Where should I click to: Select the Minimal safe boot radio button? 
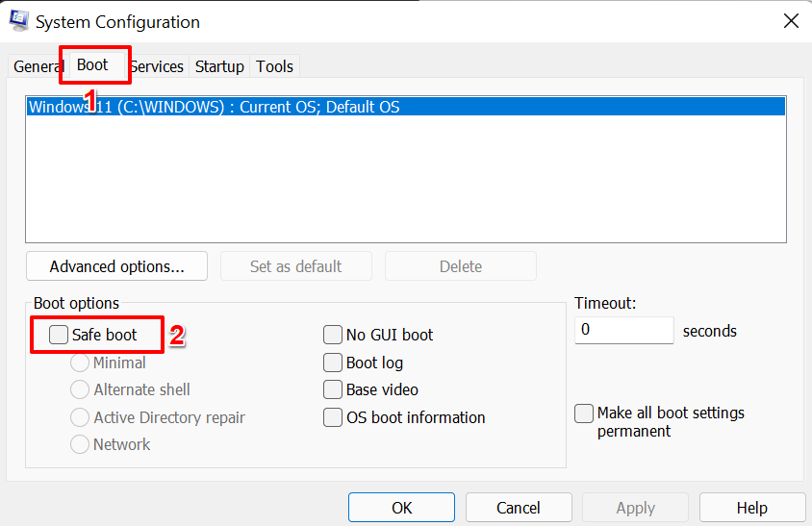click(81, 363)
